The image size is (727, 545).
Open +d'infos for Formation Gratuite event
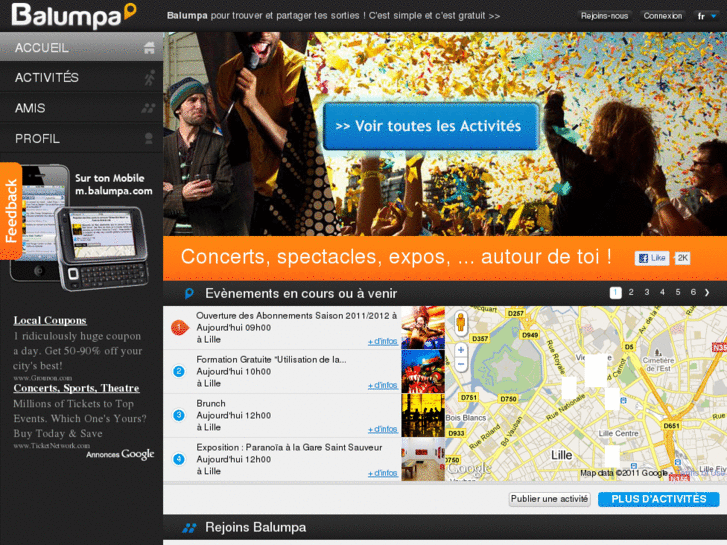(x=383, y=386)
